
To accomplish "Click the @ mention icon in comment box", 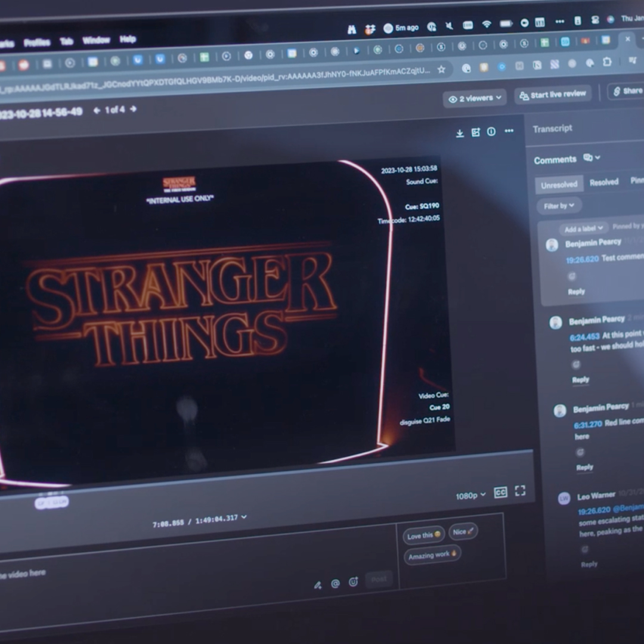I will pyautogui.click(x=335, y=584).
